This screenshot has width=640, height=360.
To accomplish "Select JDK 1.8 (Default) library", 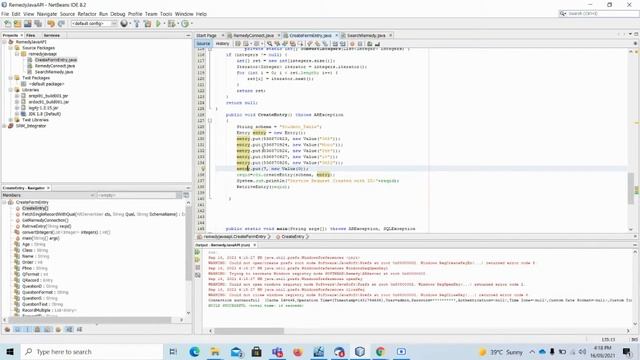I will pos(45,114).
